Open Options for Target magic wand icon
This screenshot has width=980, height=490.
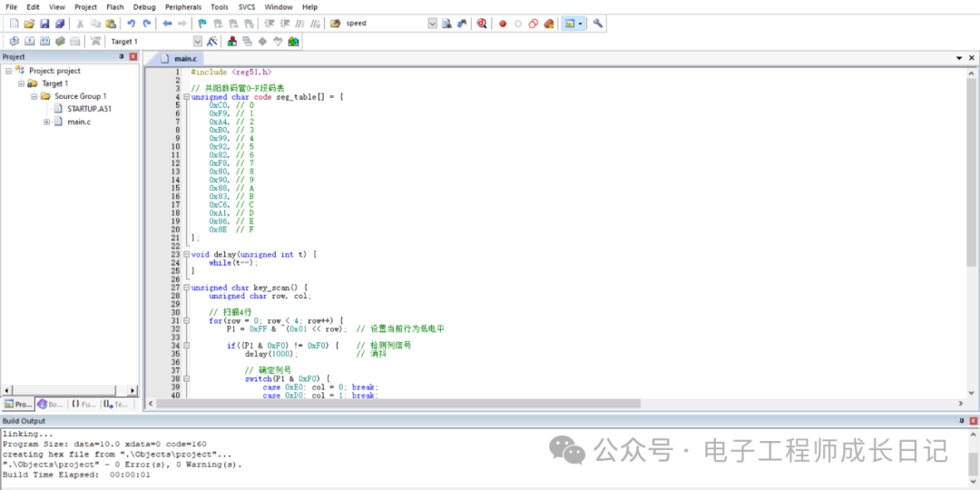(x=211, y=41)
